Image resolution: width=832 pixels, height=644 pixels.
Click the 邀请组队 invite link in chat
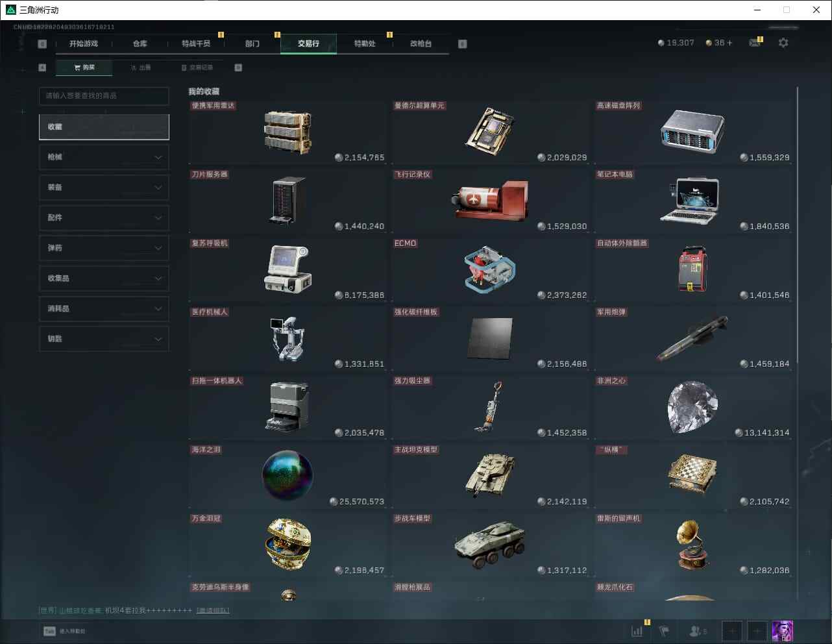(213, 610)
